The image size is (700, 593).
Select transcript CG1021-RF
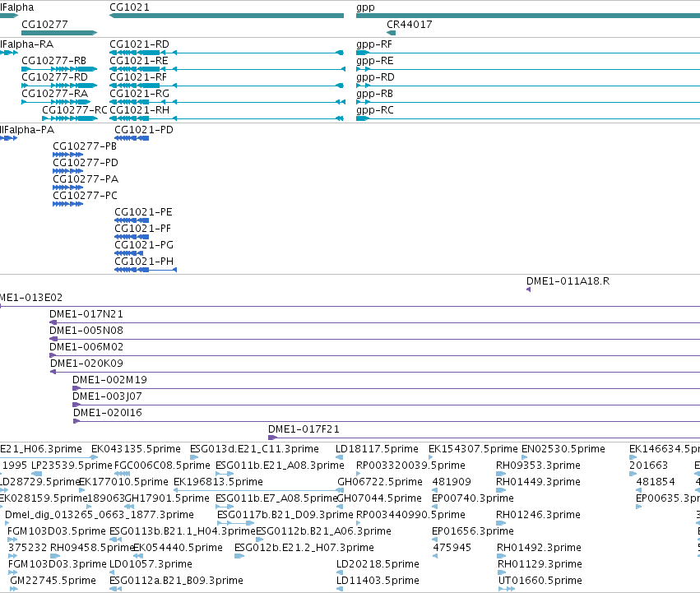pyautogui.click(x=226, y=86)
